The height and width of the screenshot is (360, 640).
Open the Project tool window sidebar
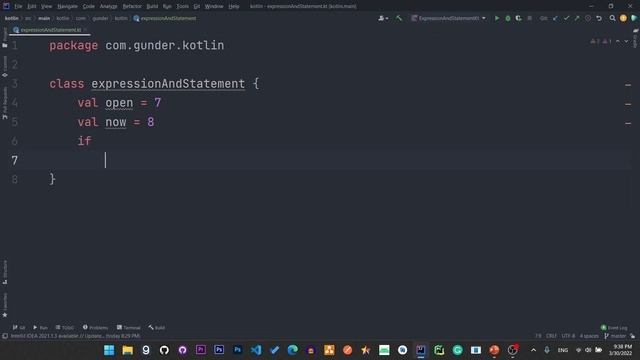point(5,38)
